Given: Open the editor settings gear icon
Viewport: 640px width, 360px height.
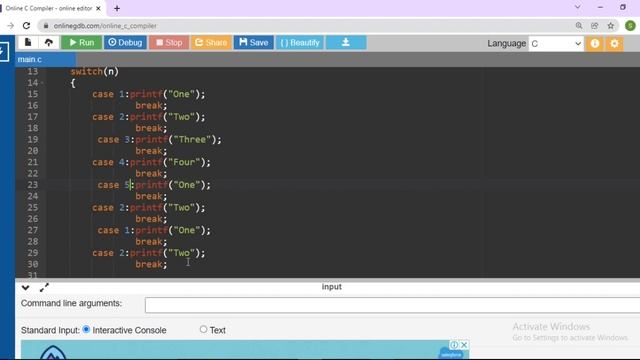Looking at the screenshot, I should pos(614,44).
